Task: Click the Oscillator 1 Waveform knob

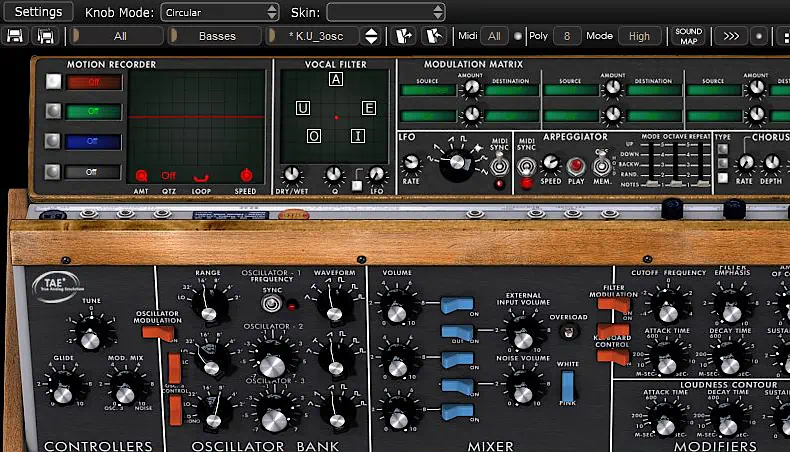Action: [333, 305]
